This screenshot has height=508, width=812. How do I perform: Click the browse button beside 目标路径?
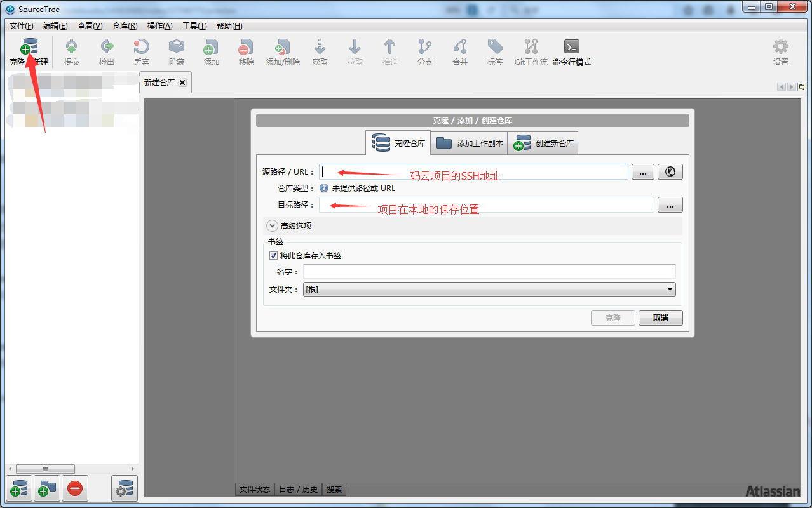(x=670, y=204)
